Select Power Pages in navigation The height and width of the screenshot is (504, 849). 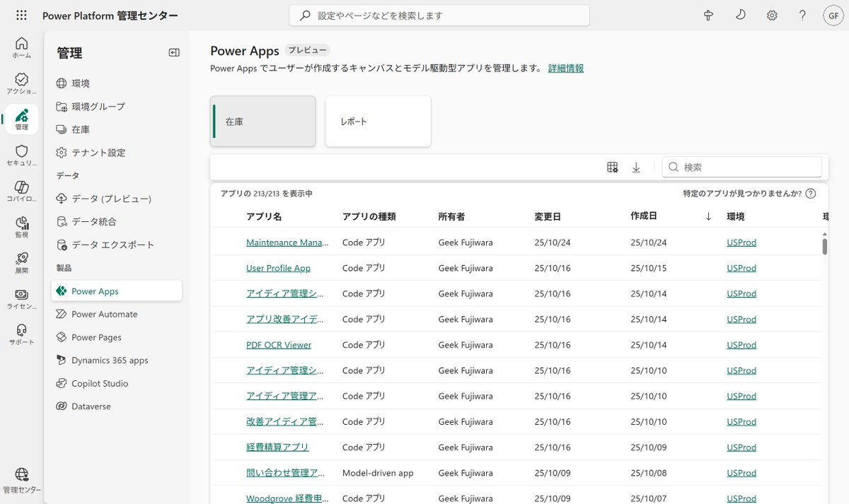click(x=116, y=337)
